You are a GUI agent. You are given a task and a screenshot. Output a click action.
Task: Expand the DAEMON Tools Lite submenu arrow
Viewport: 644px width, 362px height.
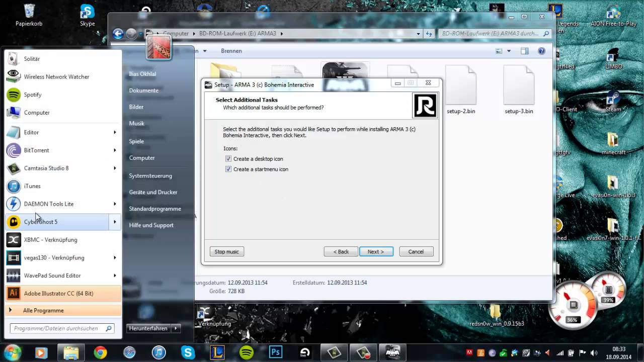pyautogui.click(x=115, y=204)
